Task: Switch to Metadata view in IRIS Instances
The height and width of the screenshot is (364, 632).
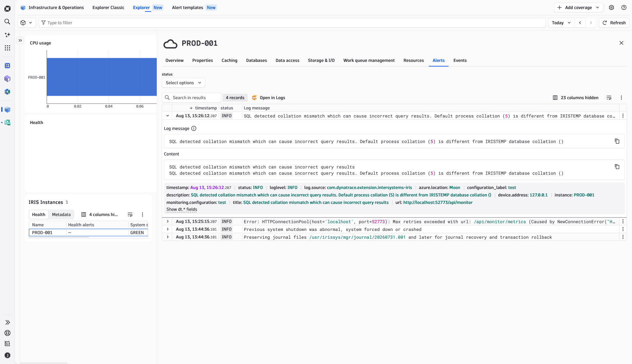Action: click(61, 214)
